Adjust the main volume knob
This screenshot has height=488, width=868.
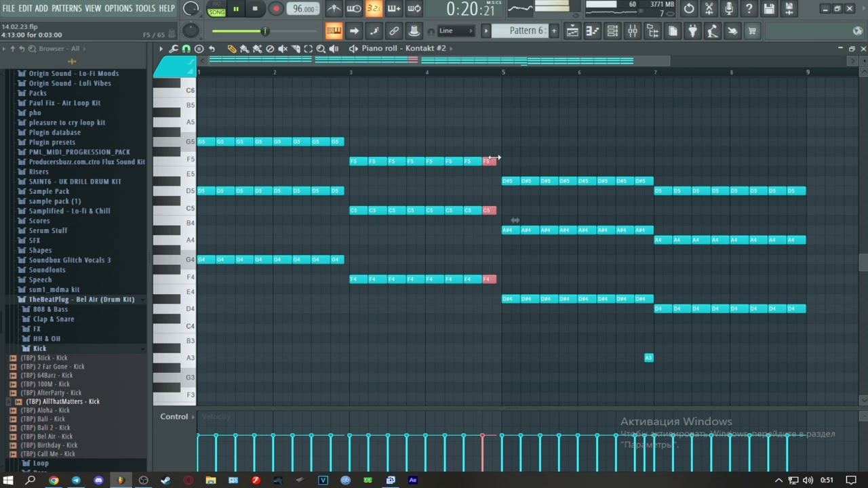[x=191, y=9]
